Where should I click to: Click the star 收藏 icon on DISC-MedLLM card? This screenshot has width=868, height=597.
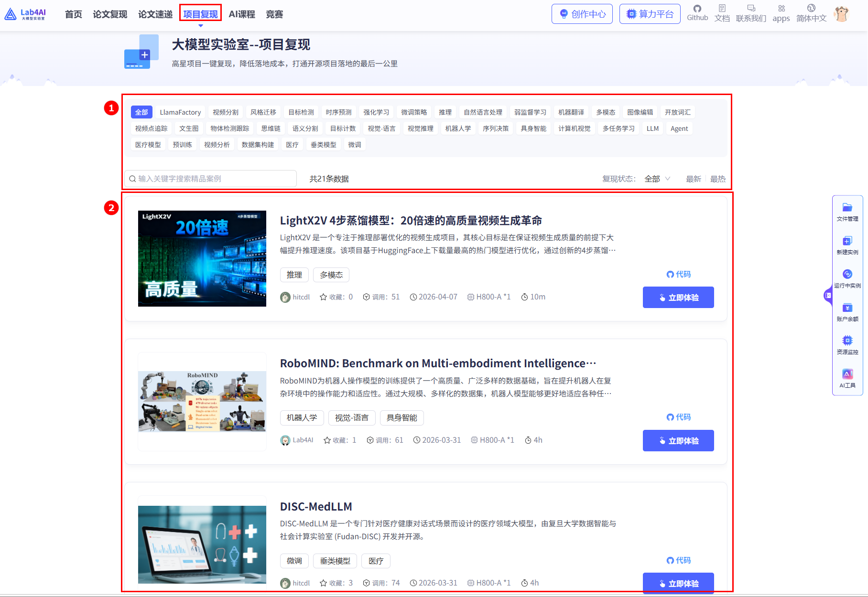coord(324,583)
